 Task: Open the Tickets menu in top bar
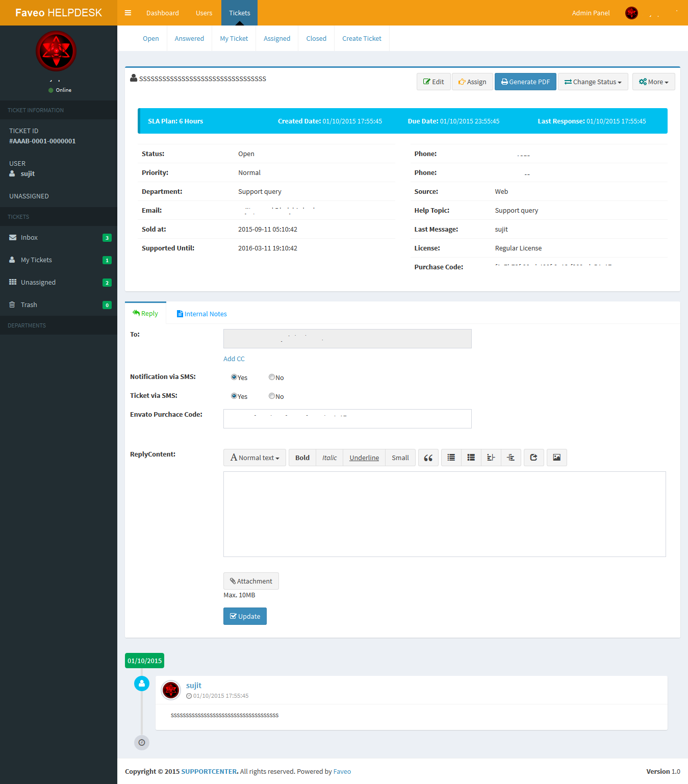240,13
